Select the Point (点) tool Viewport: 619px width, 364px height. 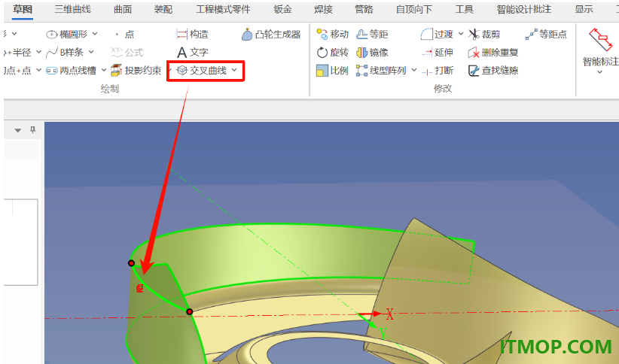pyautogui.click(x=125, y=35)
